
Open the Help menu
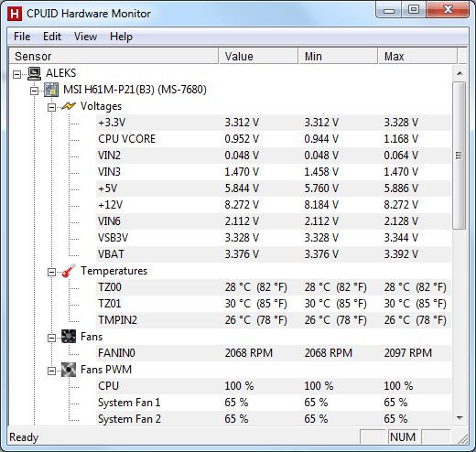click(121, 37)
